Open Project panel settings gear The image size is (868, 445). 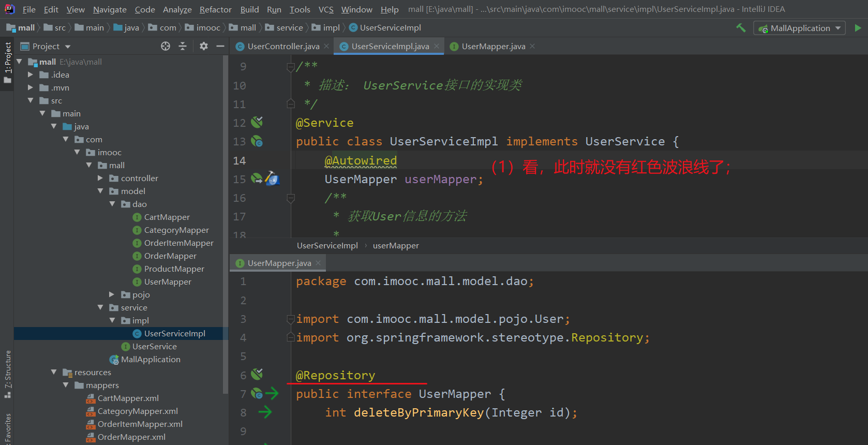[204, 46]
